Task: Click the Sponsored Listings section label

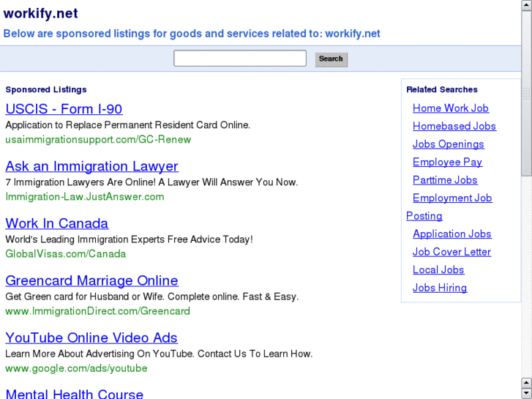Action: (x=46, y=89)
